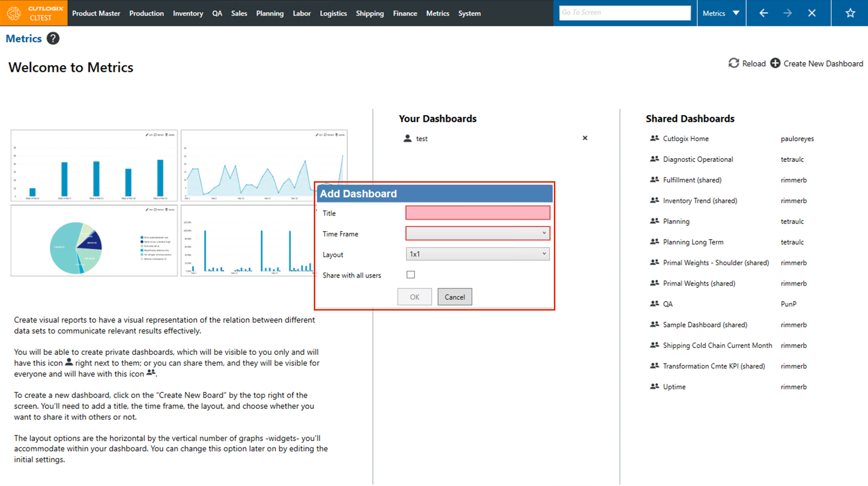
Task: Open the Finance menu
Action: (x=404, y=13)
